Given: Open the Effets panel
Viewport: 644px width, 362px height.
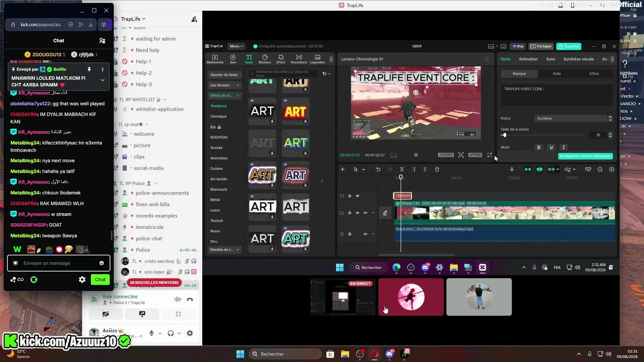Looking at the screenshot, I should pos(281,59).
